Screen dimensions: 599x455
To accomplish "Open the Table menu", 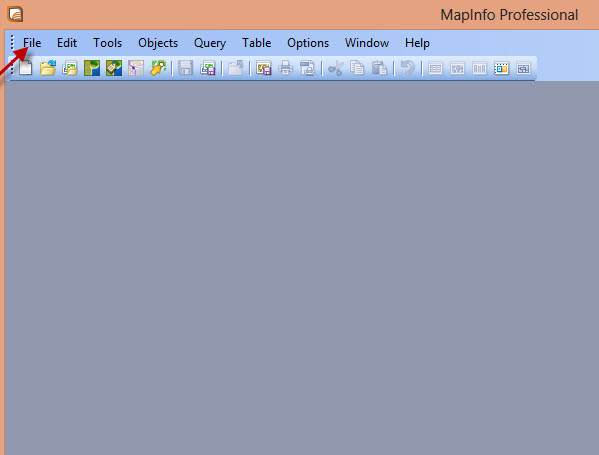I will (256, 43).
